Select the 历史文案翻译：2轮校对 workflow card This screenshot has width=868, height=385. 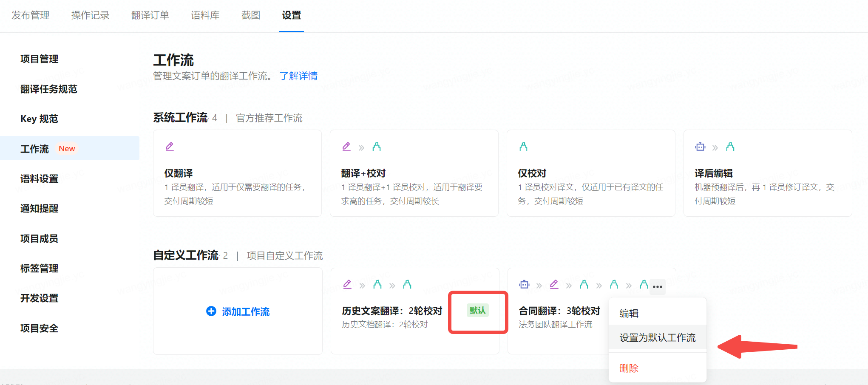coord(392,311)
